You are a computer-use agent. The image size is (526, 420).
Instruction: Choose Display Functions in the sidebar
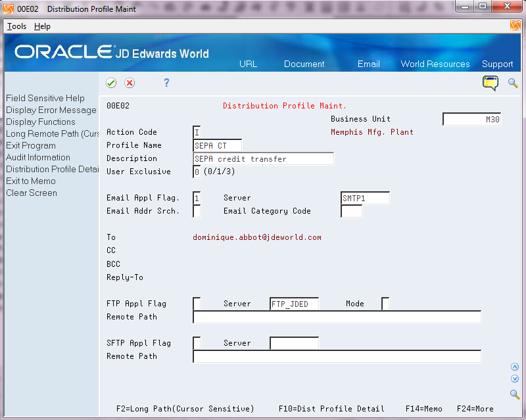tap(41, 122)
